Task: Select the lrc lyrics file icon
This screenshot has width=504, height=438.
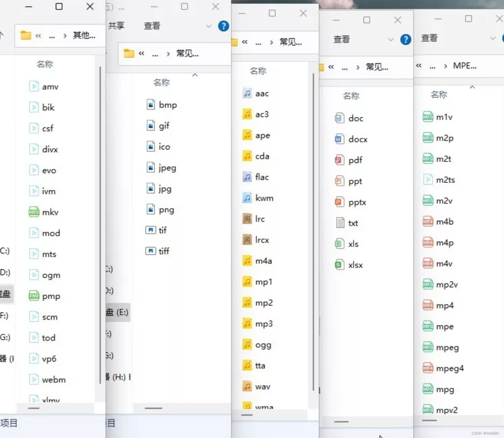Action: 247,219
